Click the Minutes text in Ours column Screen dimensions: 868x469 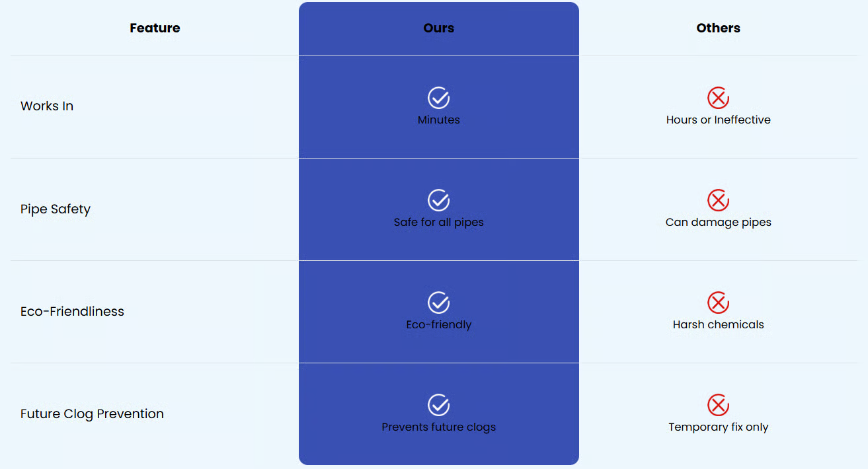click(x=439, y=120)
